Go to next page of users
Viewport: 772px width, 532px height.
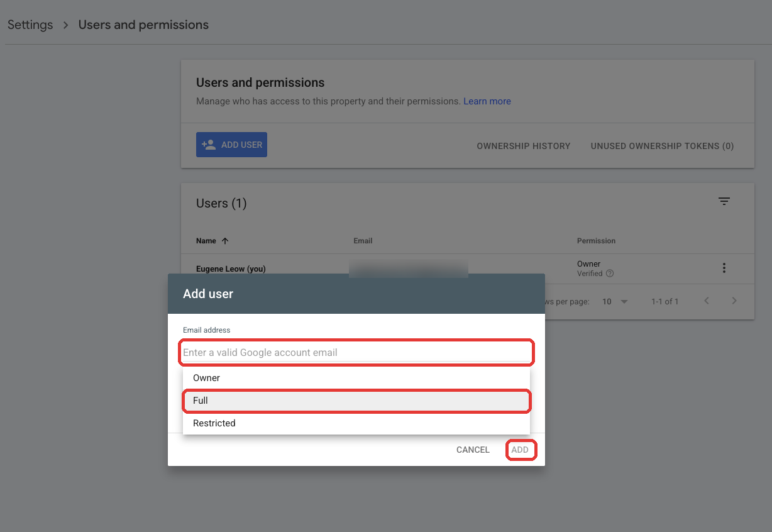click(734, 301)
